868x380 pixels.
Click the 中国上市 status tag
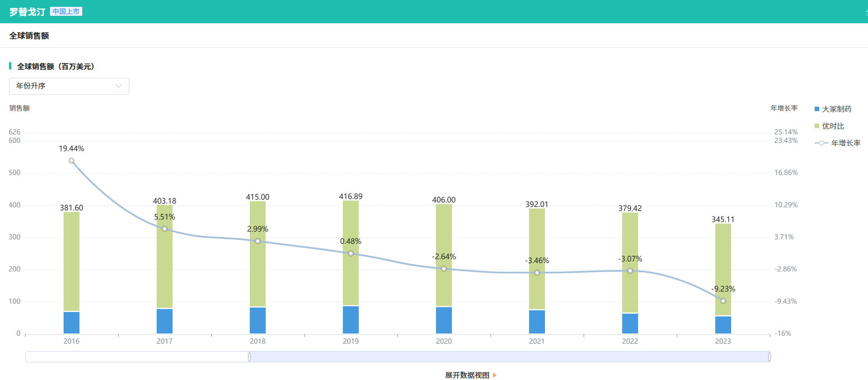tap(66, 11)
